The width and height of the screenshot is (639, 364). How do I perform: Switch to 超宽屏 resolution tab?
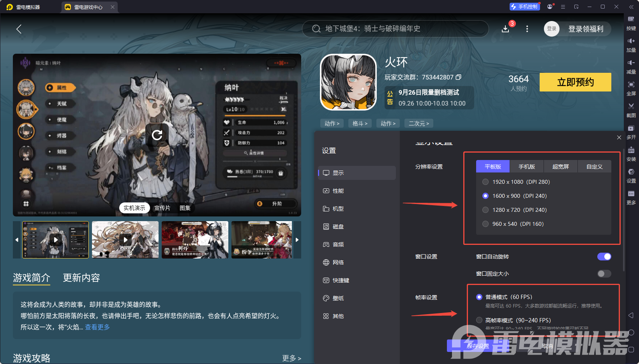pos(561,167)
